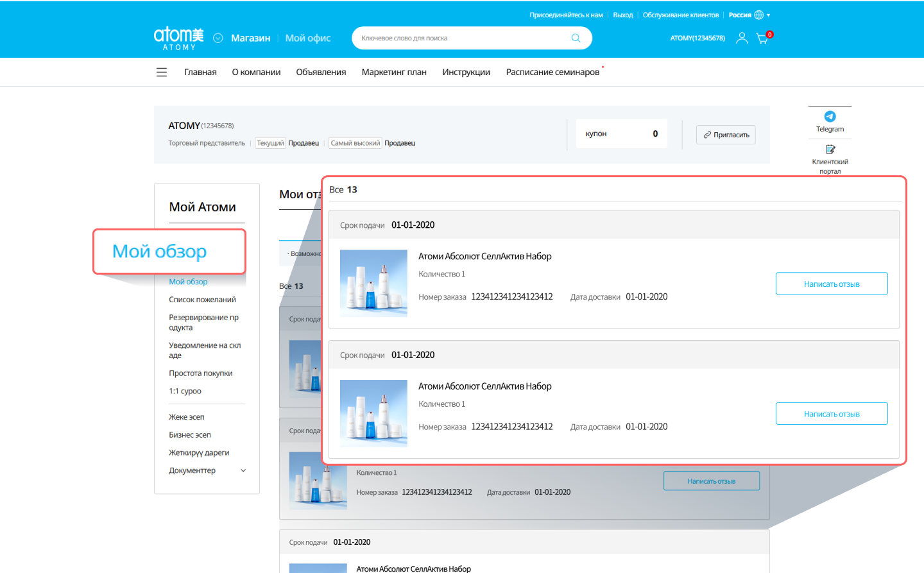The height and width of the screenshot is (573, 924).
Task: Select Мой обзор in sidebar list
Action: [188, 282]
